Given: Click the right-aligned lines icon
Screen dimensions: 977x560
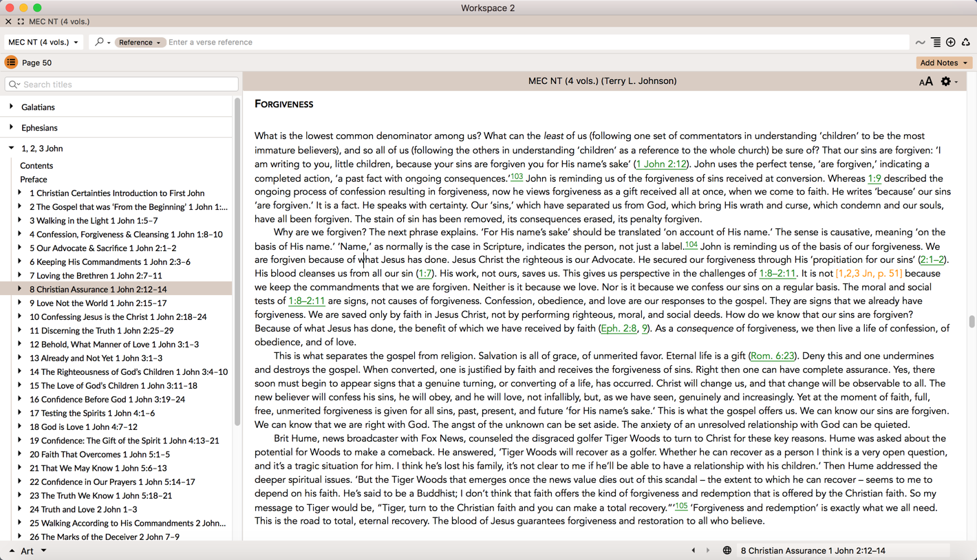Looking at the screenshot, I should pyautogui.click(x=936, y=43).
